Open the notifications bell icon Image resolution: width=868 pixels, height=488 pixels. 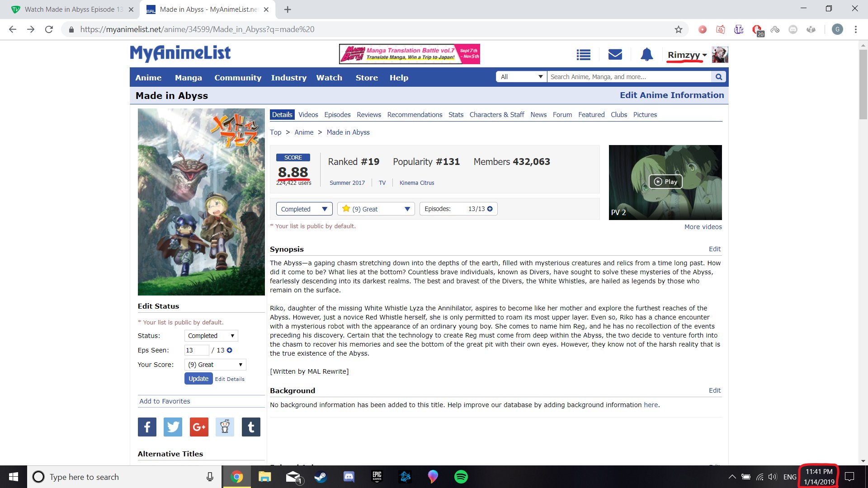coord(646,55)
